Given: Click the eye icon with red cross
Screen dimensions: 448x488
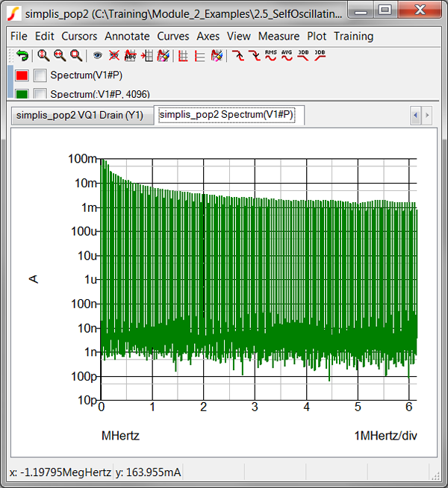Looking at the screenshot, I should click(x=113, y=55).
